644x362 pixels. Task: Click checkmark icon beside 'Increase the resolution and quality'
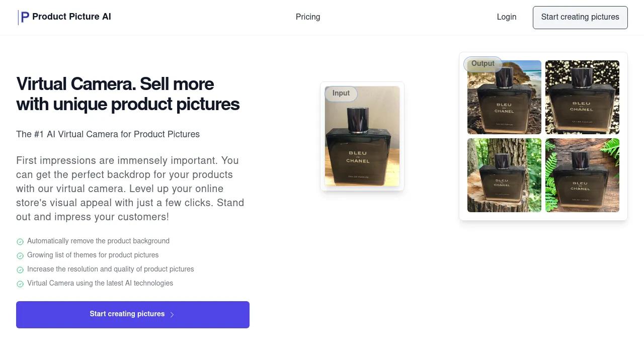[x=20, y=270]
